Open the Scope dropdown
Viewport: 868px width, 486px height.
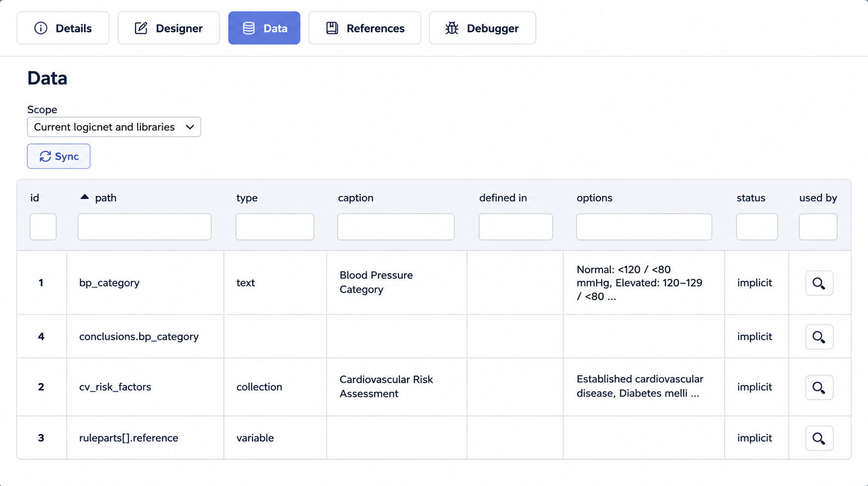[x=114, y=127]
